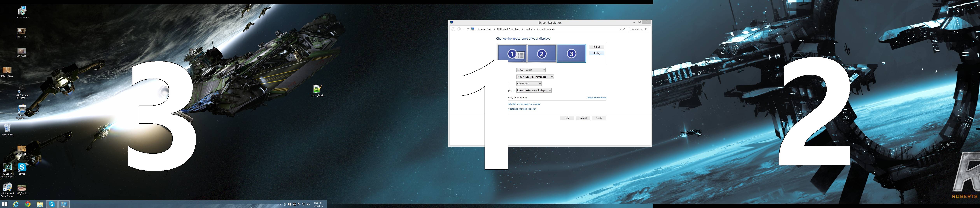Select the Skype desktop shortcut
The height and width of the screenshot is (208, 980).
tap(22, 169)
